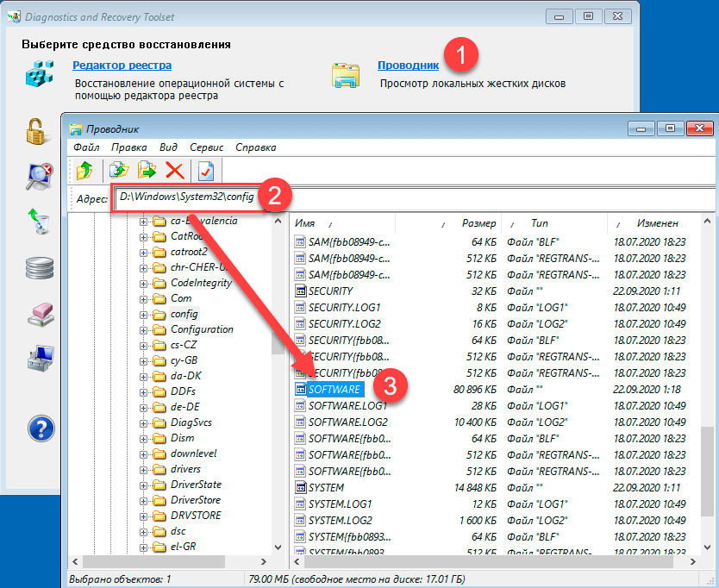Image resolution: width=719 pixels, height=588 pixels.
Task: Click the Copy to folder toolbar icon
Action: point(119,171)
